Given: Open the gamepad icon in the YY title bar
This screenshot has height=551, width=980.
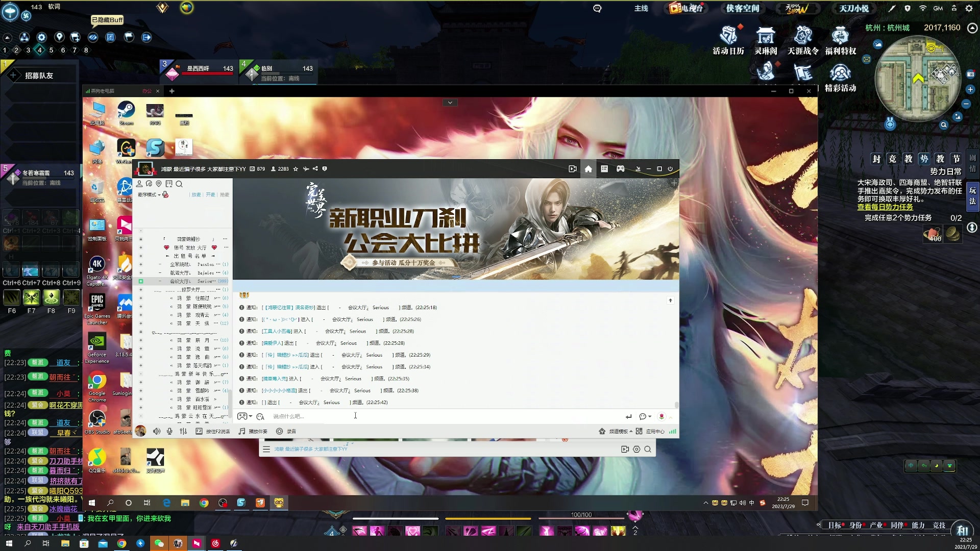Looking at the screenshot, I should (620, 169).
